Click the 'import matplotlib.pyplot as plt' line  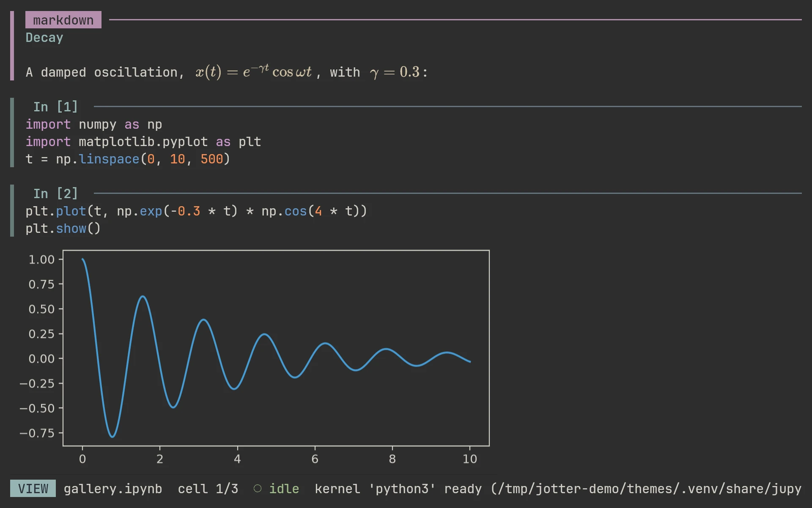(143, 142)
